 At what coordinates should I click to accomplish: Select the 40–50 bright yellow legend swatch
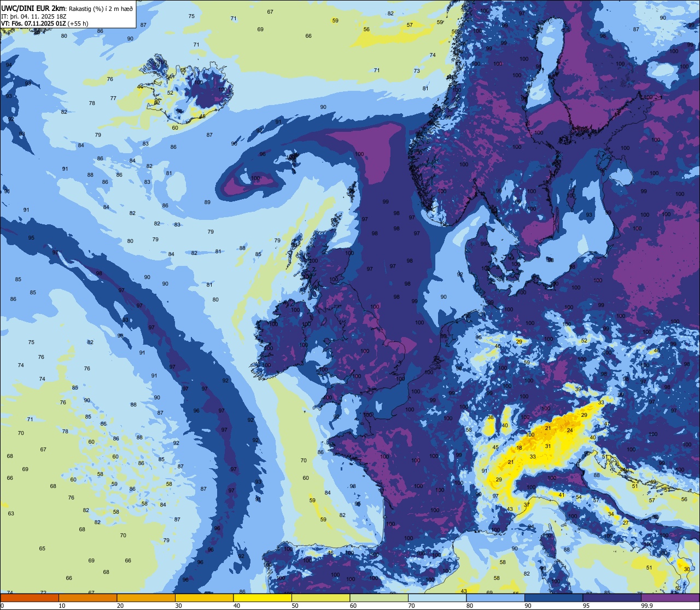(x=262, y=597)
